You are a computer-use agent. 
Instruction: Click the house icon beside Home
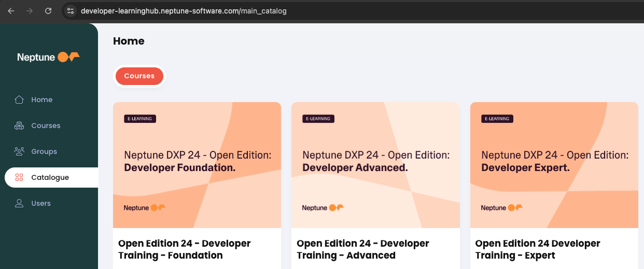point(19,100)
